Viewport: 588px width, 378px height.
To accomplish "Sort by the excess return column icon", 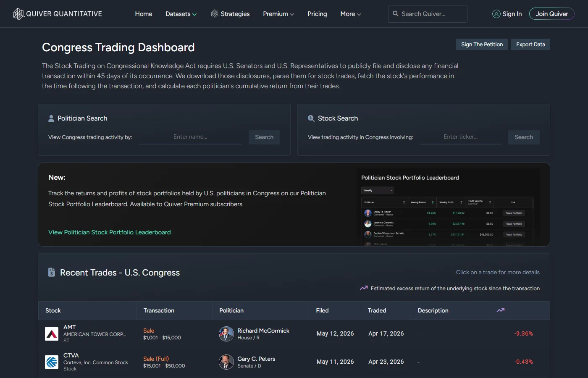I will coord(501,310).
